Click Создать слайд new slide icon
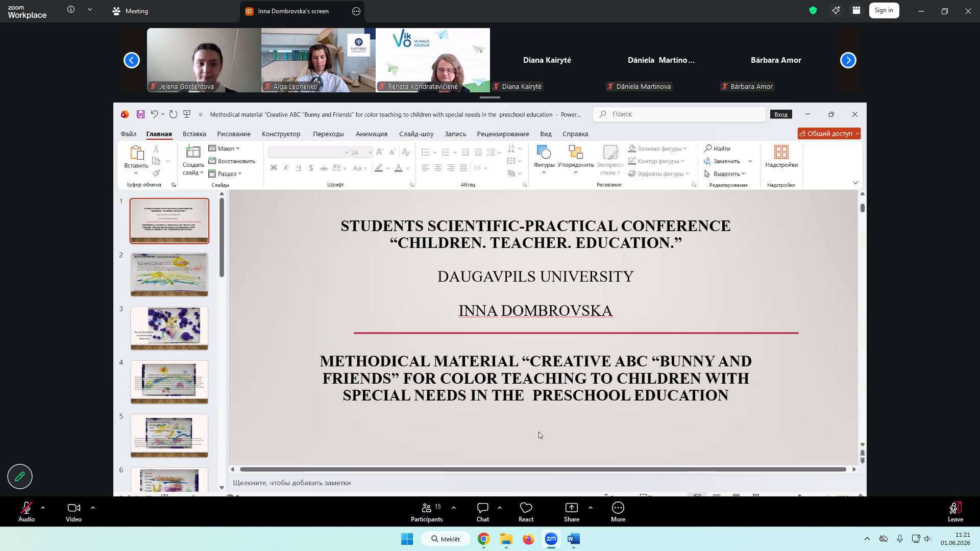The image size is (980, 551). tap(193, 152)
